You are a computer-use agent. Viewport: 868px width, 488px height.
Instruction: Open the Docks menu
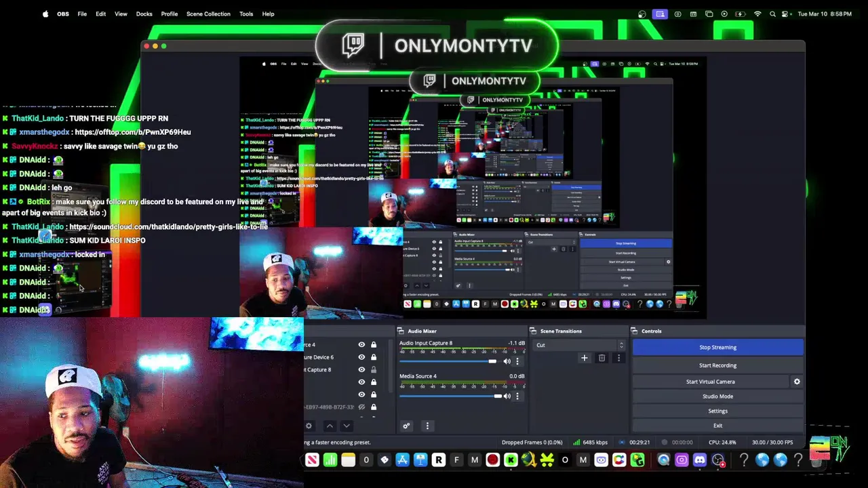(144, 14)
